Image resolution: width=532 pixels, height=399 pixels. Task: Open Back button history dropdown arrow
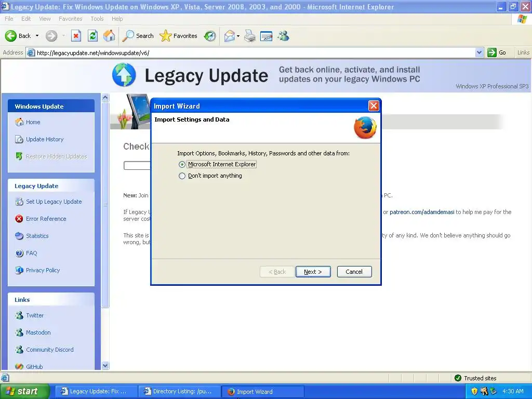(37, 36)
